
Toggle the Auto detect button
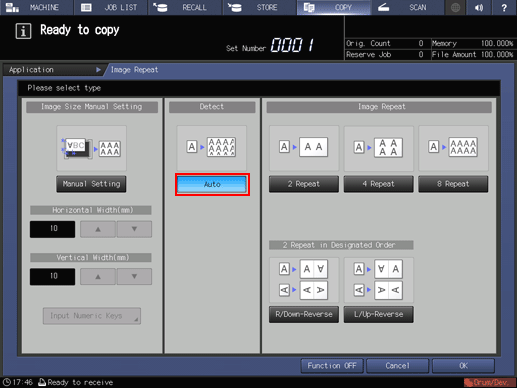click(212, 184)
